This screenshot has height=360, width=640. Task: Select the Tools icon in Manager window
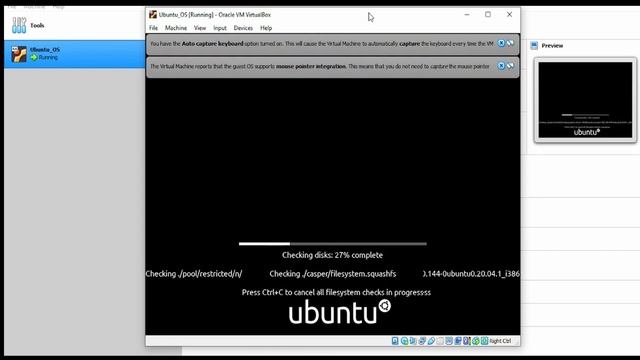coord(19,25)
